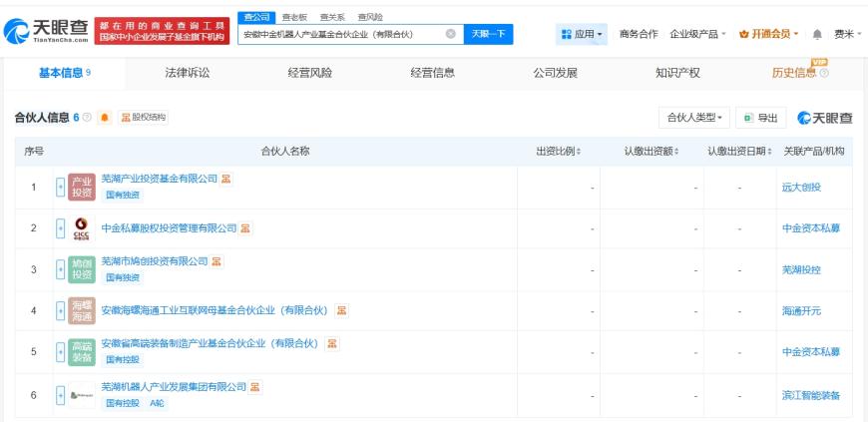This screenshot has height=422, width=868.
Task: Click the 高端装备 logo thumbnail
Action: tap(82, 352)
